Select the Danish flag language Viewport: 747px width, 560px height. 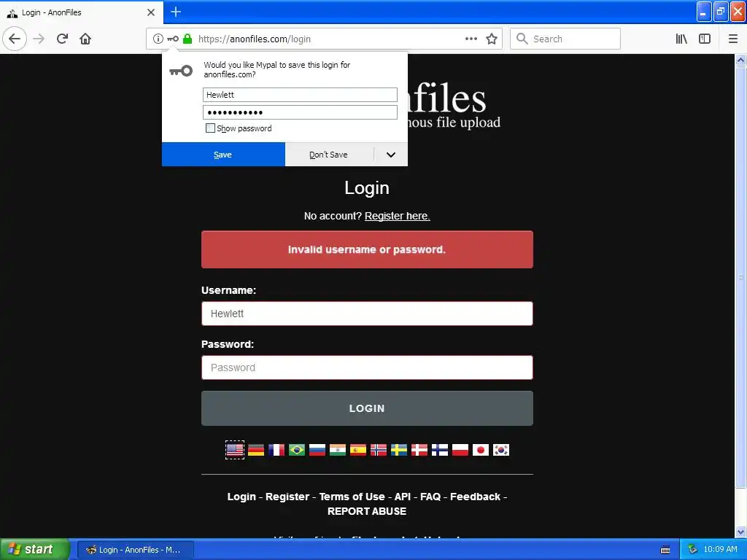(419, 449)
